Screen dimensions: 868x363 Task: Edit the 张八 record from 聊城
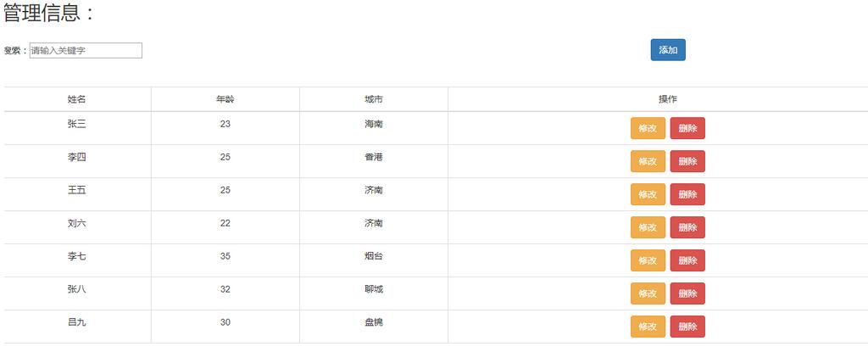click(648, 293)
